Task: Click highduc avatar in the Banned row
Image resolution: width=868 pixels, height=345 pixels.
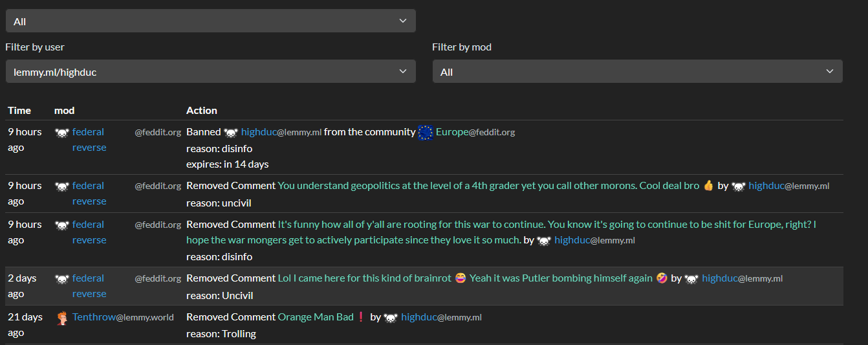Action: coord(231,133)
